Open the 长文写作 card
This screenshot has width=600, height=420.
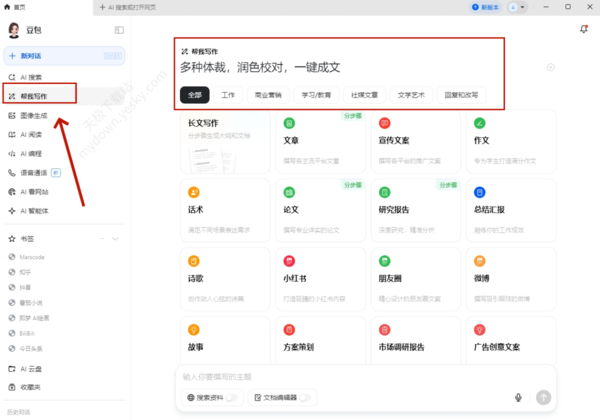[225, 142]
